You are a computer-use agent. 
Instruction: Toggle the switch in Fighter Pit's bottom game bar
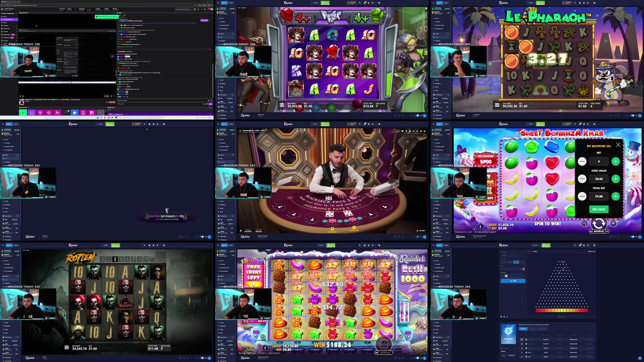[417, 115]
